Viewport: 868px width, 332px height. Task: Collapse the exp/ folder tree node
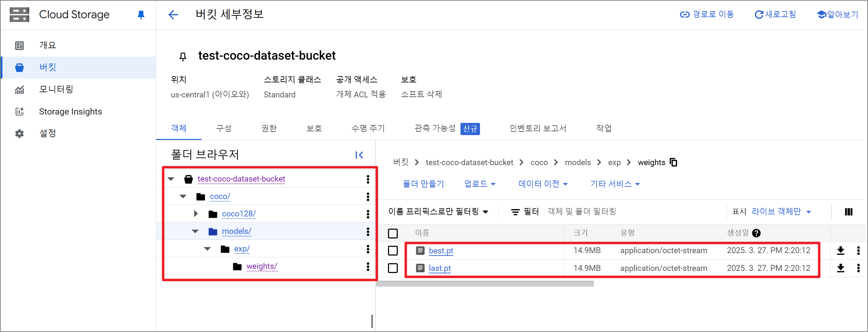point(207,249)
